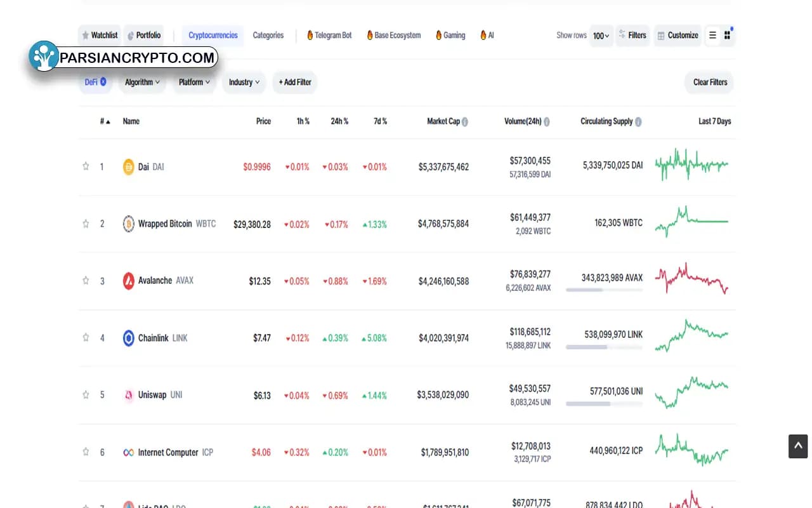Click the Filters button
Image resolution: width=812 pixels, height=508 pixels.
point(633,36)
